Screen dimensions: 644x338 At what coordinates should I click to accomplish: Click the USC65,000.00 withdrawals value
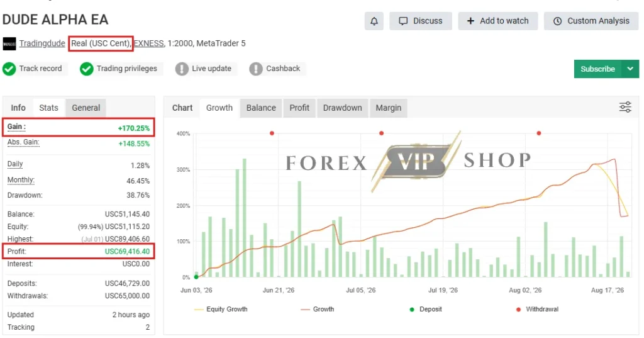(x=127, y=296)
